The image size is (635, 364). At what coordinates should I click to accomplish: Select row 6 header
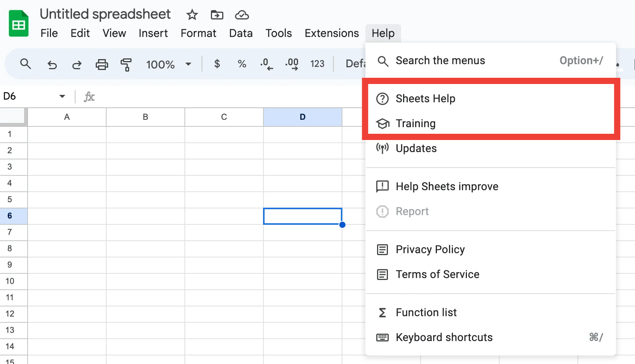point(14,216)
